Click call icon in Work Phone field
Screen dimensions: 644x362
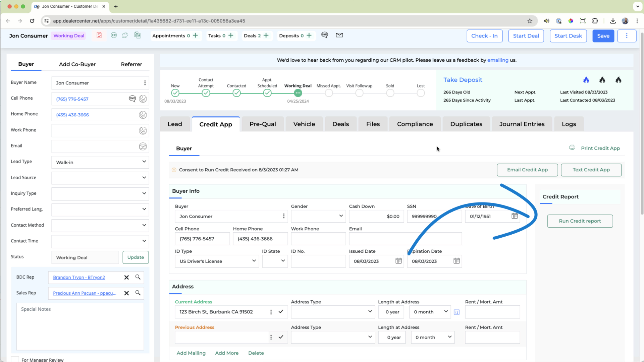click(x=143, y=130)
